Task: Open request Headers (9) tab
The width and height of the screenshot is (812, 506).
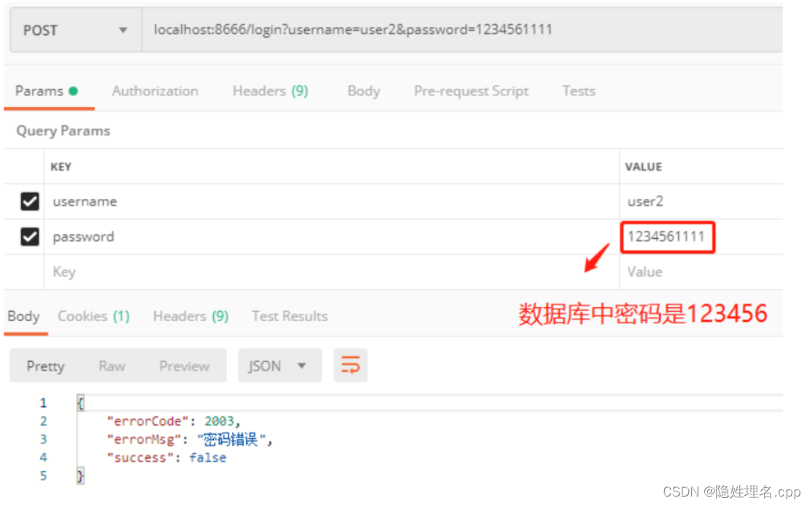Action: tap(271, 91)
